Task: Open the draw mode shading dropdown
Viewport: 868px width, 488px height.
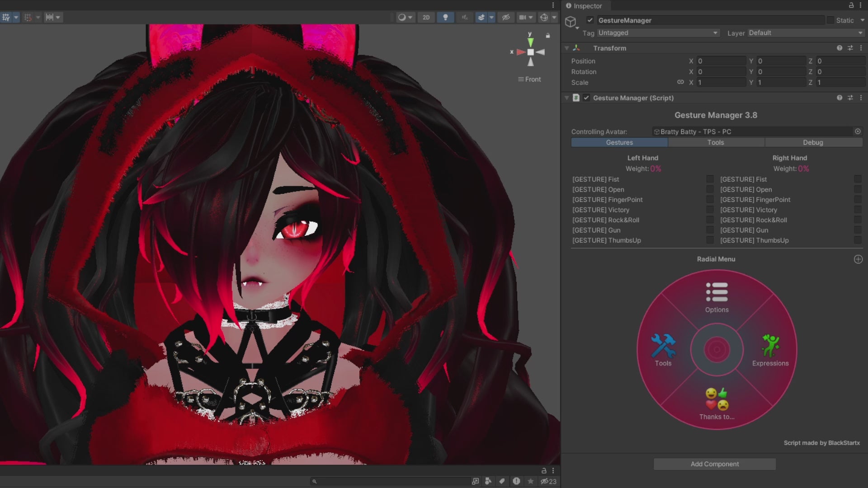Action: tap(405, 17)
